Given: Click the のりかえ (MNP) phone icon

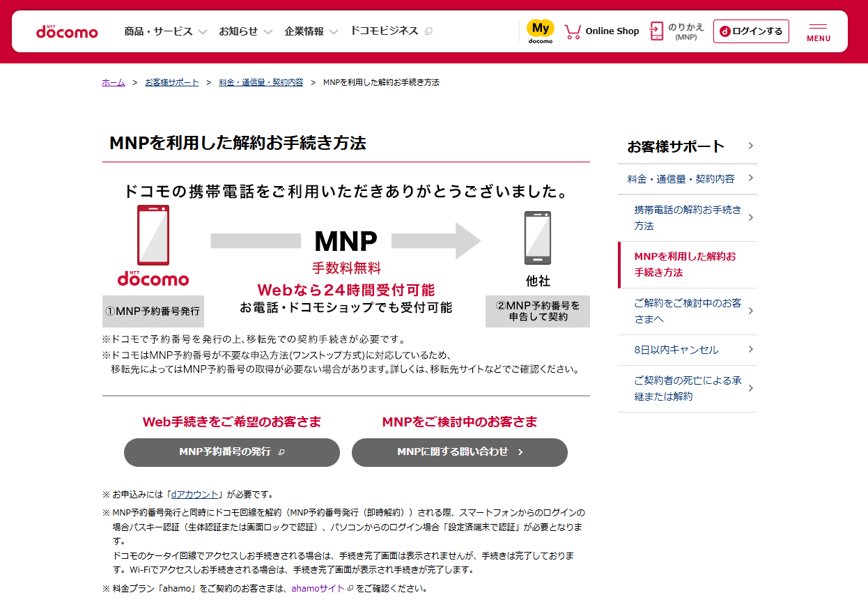Looking at the screenshot, I should coord(656,31).
